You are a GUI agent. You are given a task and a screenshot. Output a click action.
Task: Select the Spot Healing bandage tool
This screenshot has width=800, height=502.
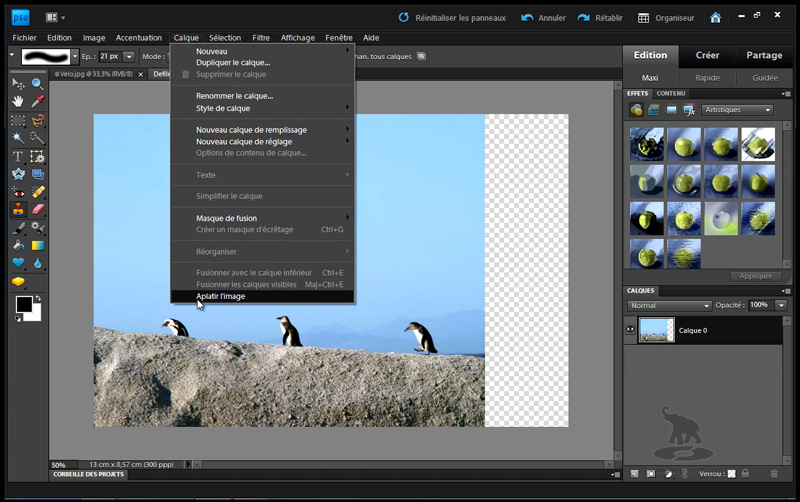37,192
